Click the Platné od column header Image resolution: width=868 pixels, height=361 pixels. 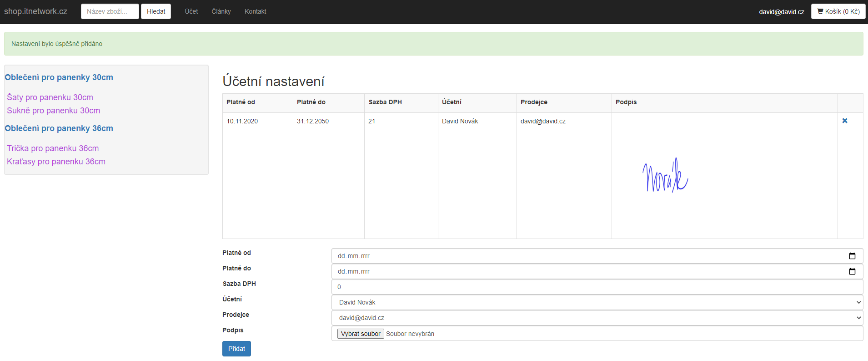258,103
